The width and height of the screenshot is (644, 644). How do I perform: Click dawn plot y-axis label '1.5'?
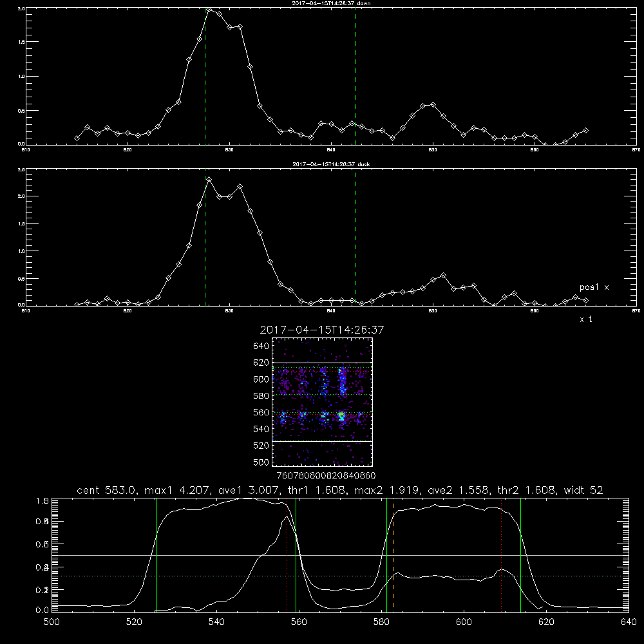tap(22, 42)
